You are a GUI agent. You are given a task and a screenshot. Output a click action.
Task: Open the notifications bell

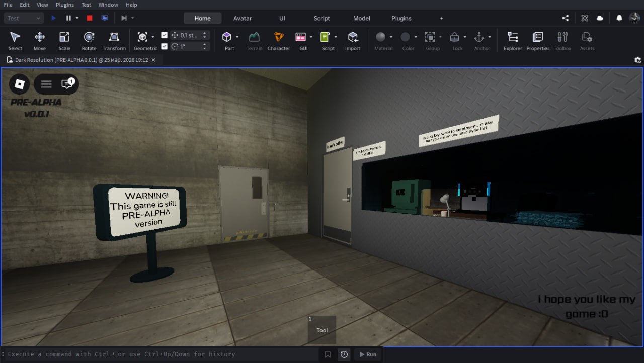click(619, 18)
